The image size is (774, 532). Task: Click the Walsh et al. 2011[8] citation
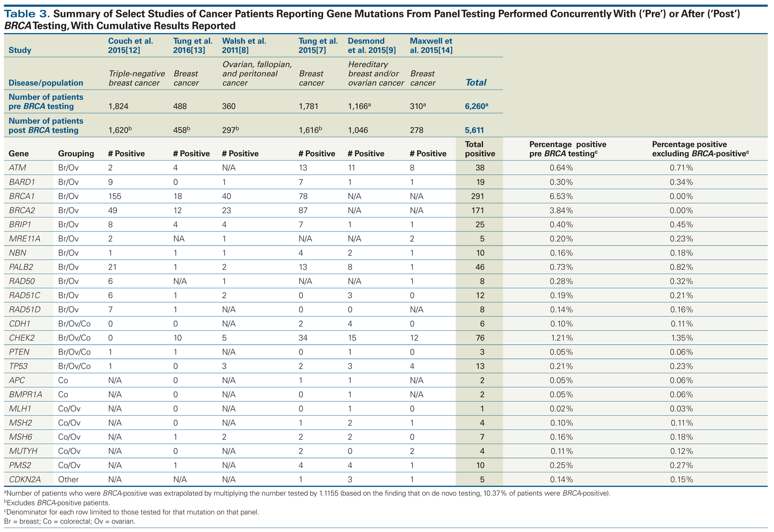(x=244, y=45)
